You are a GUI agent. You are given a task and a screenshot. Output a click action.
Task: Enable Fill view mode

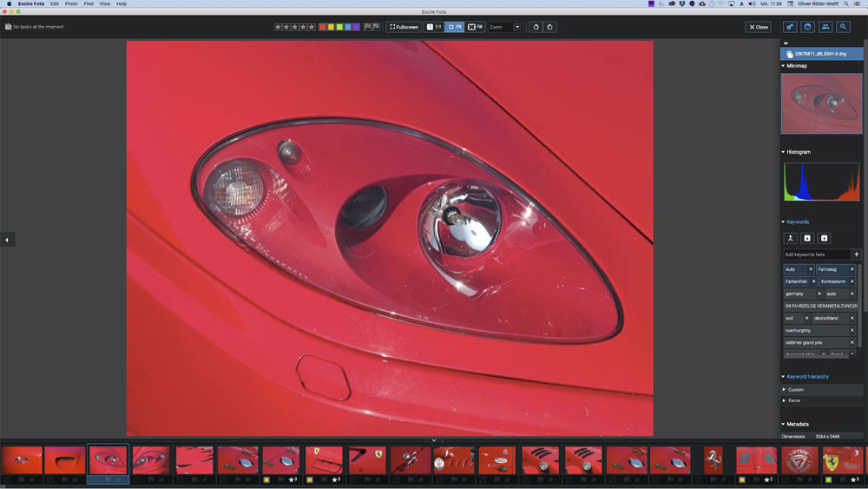[x=476, y=27]
